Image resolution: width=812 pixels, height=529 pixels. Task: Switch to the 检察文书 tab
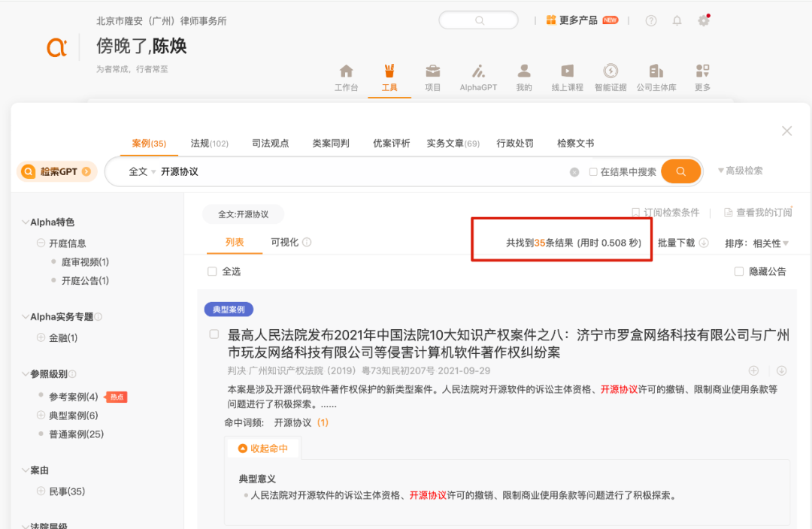point(575,144)
